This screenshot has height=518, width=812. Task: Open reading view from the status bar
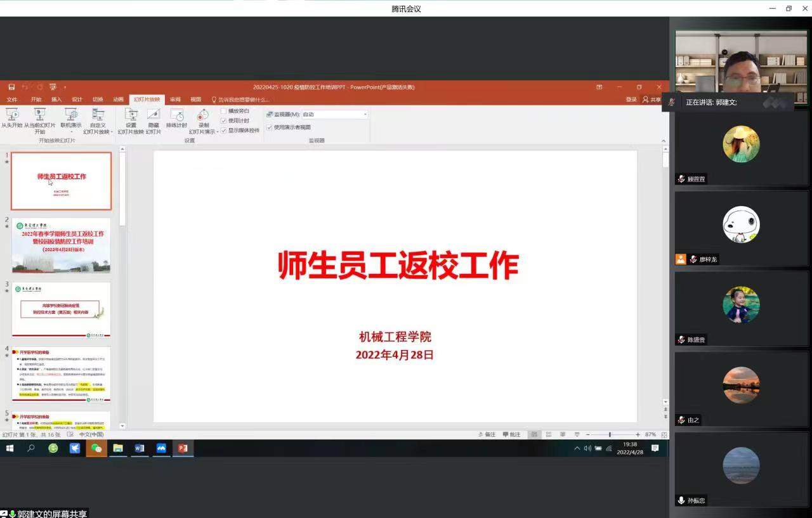(563, 434)
